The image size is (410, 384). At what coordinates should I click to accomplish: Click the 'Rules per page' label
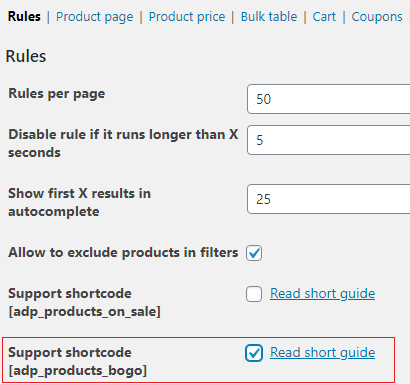(x=57, y=94)
